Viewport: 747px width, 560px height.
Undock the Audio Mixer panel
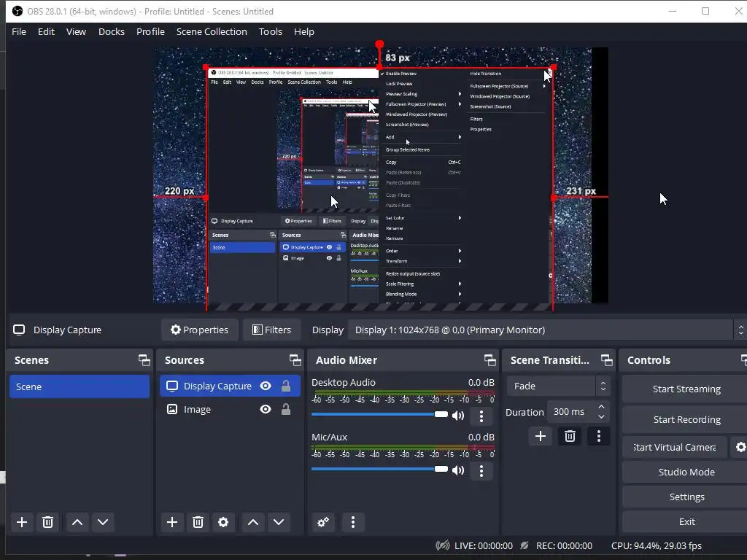489,360
